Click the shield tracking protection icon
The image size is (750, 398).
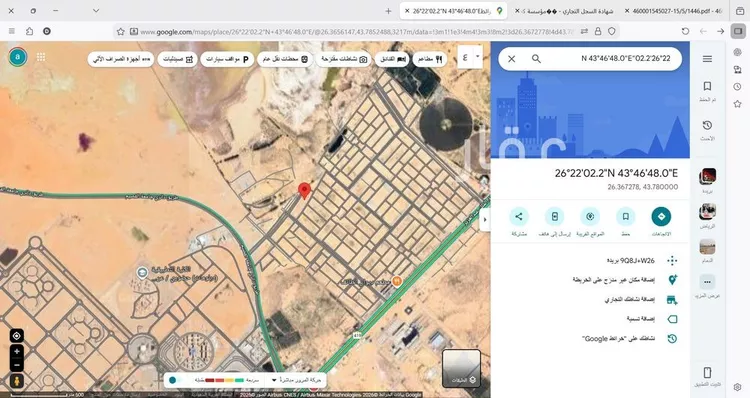point(612,31)
